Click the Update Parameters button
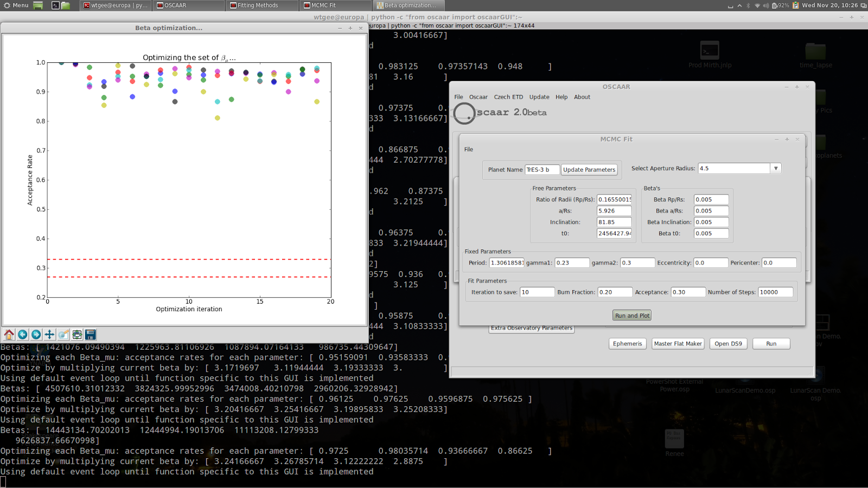The height and width of the screenshot is (488, 868). pos(589,170)
